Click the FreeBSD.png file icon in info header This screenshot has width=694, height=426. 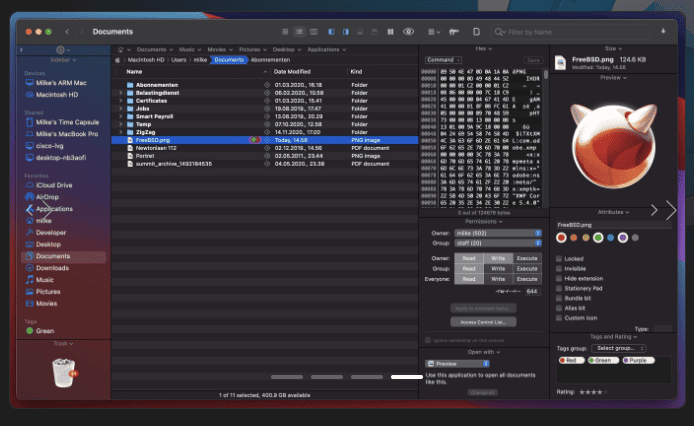coord(560,62)
